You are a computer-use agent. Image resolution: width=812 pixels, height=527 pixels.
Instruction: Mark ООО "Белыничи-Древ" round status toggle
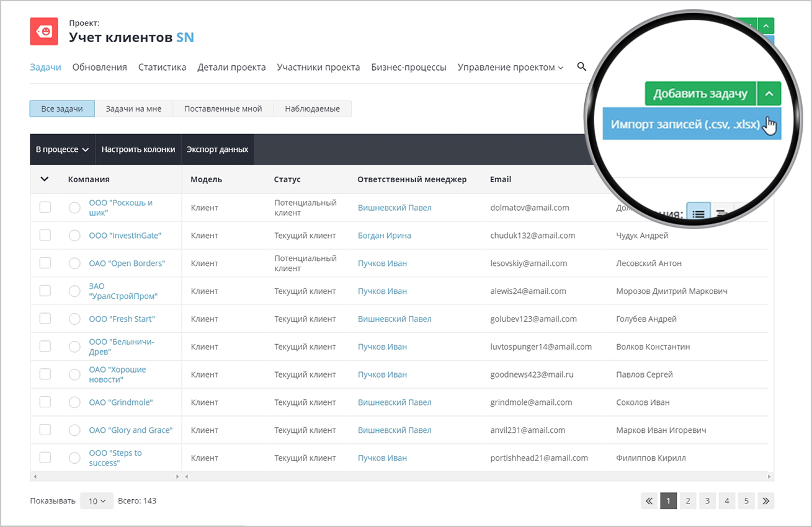click(74, 347)
